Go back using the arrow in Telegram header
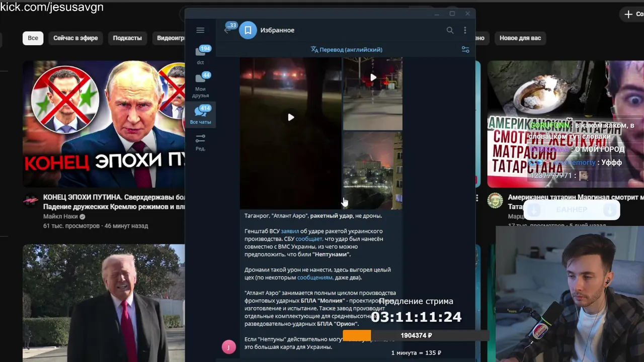The image size is (644, 362). [227, 30]
